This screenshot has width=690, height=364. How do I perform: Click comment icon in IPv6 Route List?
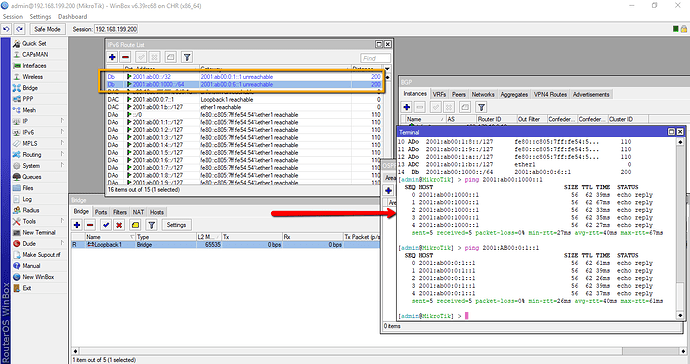pos(171,57)
